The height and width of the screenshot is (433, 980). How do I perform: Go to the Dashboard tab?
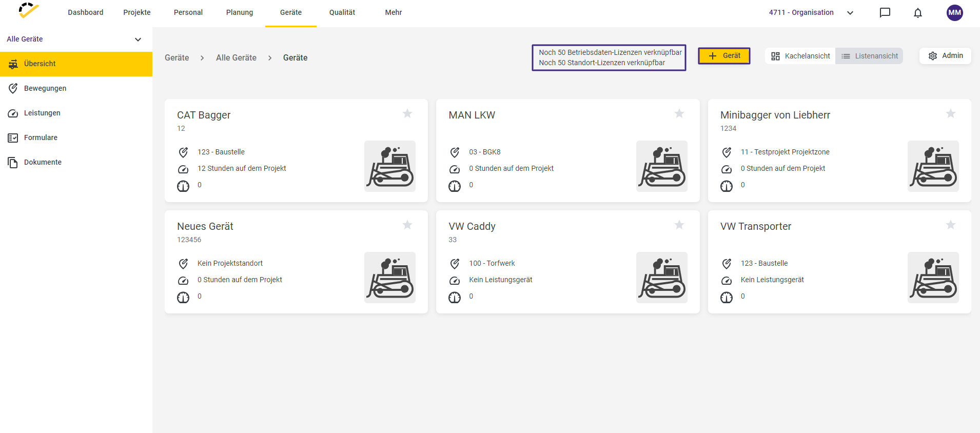(86, 13)
